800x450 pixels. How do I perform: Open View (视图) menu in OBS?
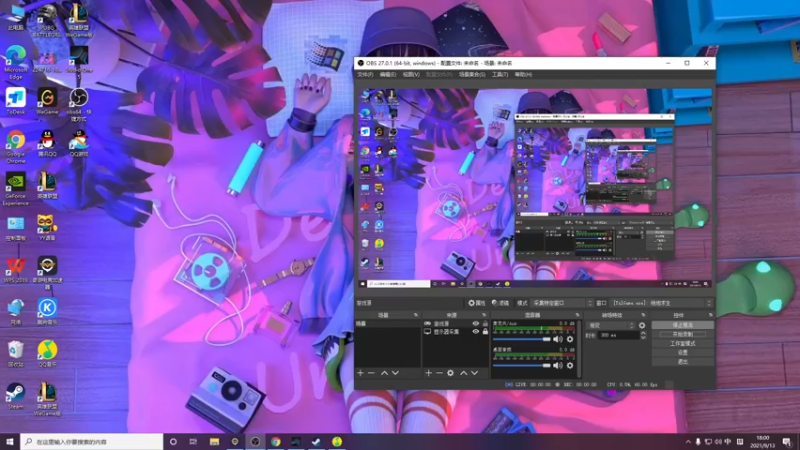pyautogui.click(x=411, y=74)
